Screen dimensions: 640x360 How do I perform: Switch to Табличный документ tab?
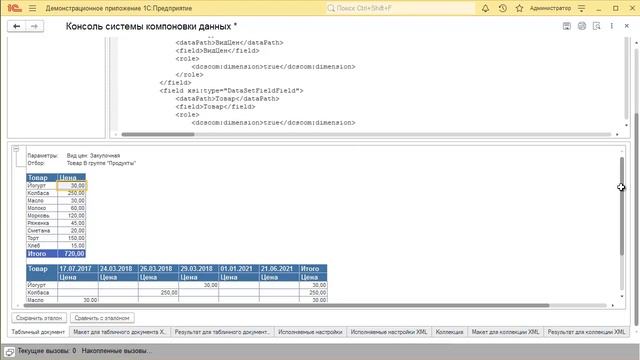pos(38,332)
